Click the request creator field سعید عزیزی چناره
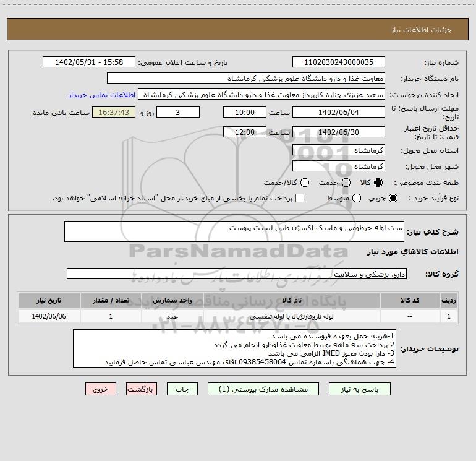 pos(261,95)
